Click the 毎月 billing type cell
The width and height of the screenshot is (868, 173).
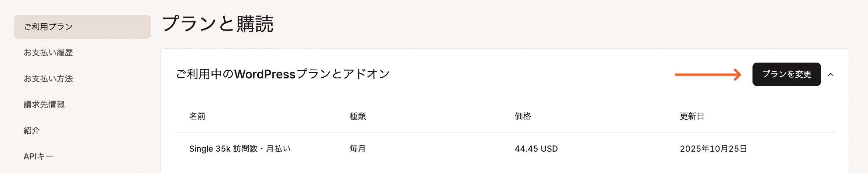point(358,149)
